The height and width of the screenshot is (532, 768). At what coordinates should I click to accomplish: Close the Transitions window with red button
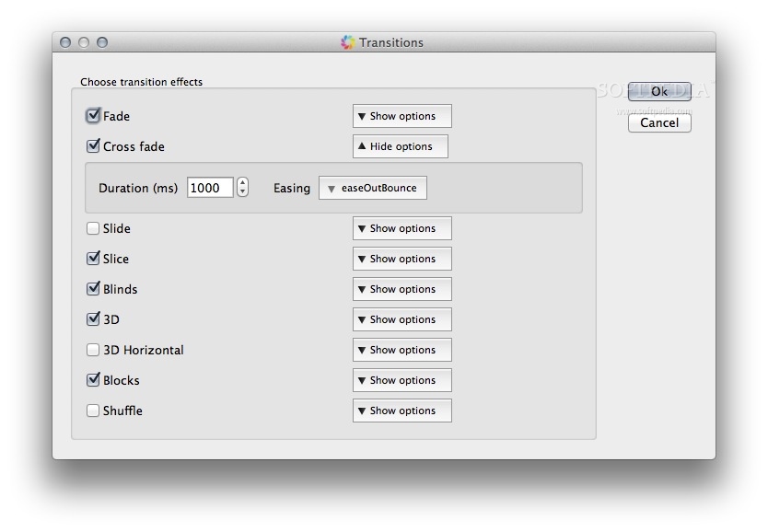[65, 42]
